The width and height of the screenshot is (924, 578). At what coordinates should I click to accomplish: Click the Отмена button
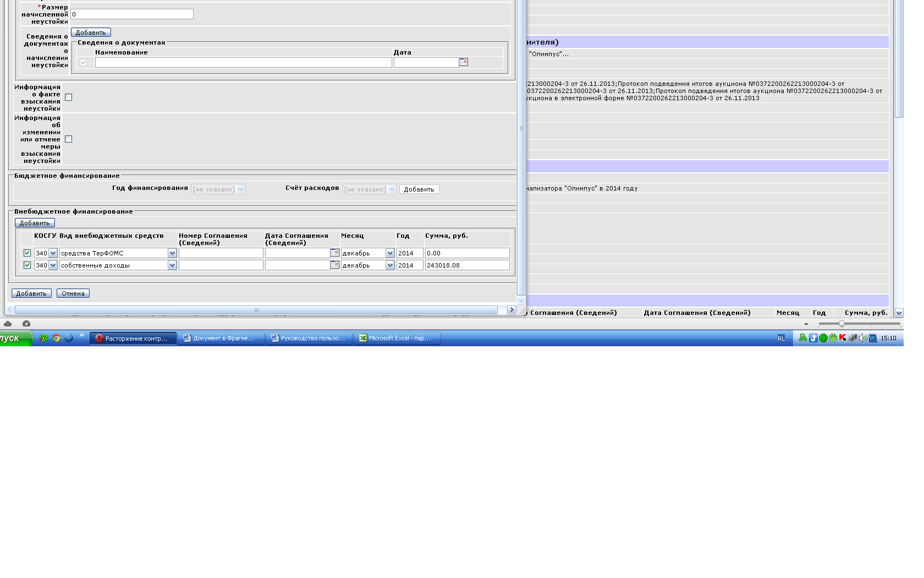click(73, 293)
